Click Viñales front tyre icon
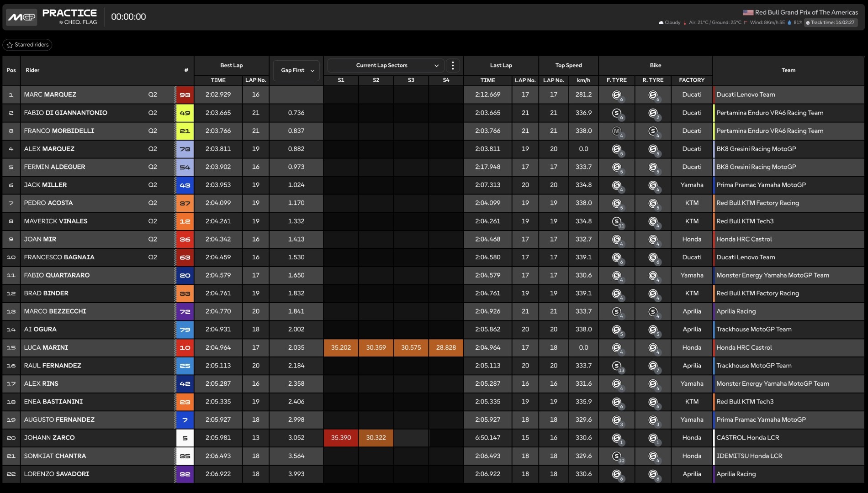 click(x=618, y=221)
